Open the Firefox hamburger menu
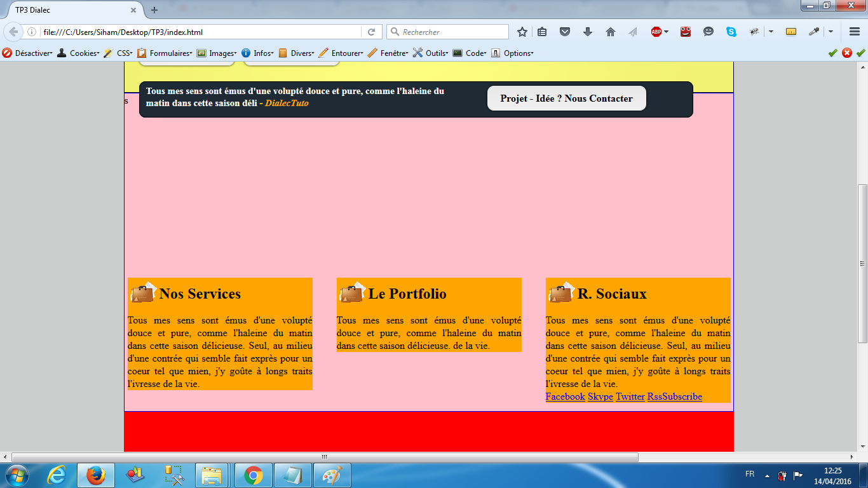This screenshot has height=488, width=868. tap(854, 32)
